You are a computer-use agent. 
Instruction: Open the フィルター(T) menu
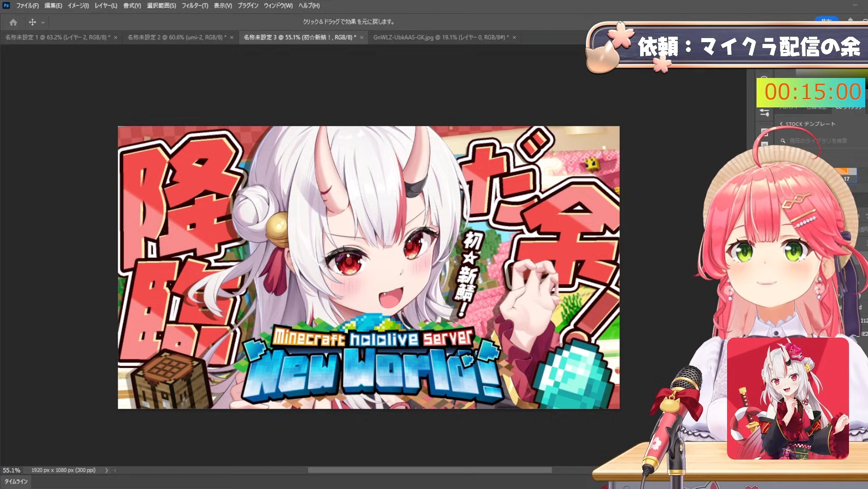(x=195, y=5)
